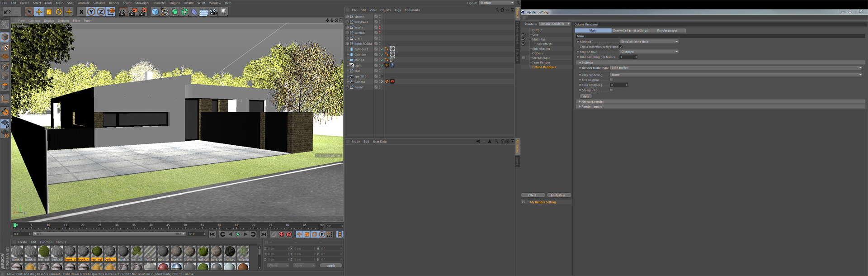Viewport: 868px width, 276px height.
Task: Play the animation forwards
Action: 238,234
